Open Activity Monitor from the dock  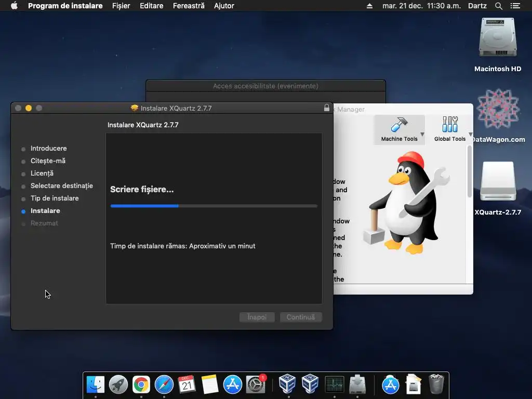pyautogui.click(x=334, y=384)
